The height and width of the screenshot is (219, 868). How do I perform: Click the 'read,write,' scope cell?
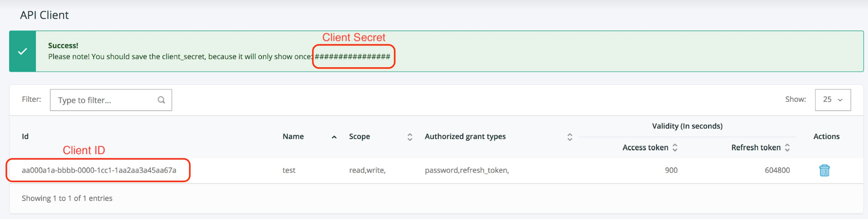(367, 170)
